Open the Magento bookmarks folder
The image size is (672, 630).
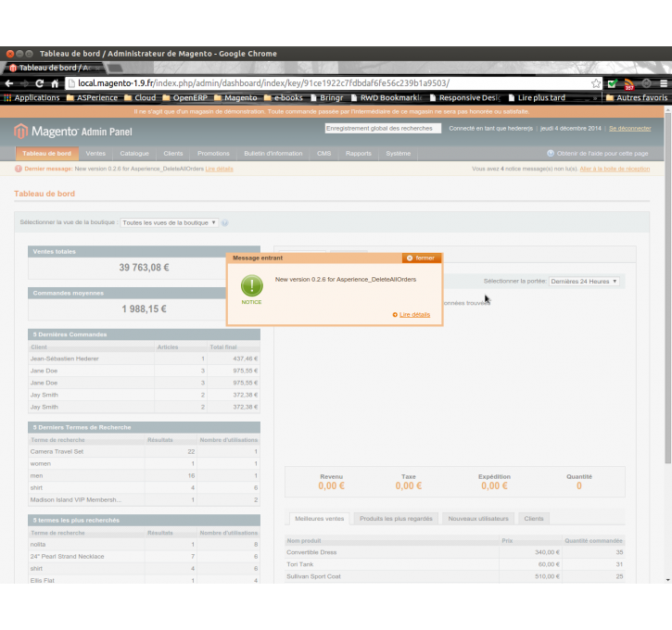click(235, 97)
